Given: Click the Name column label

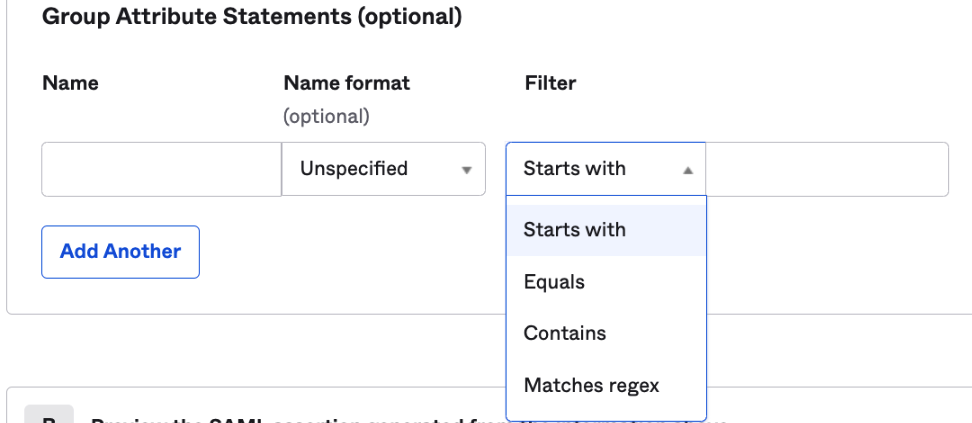Looking at the screenshot, I should coord(70,84).
